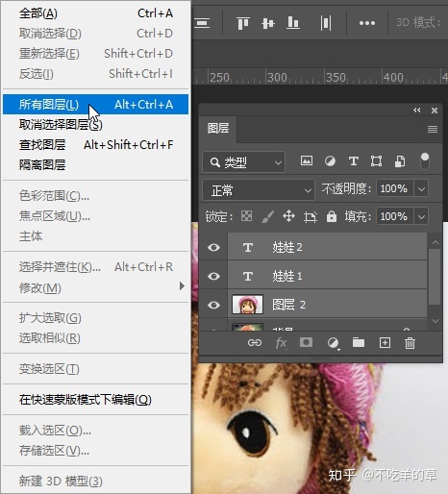Choose 全部(A) from the menu
The image size is (448, 494).
(95, 13)
